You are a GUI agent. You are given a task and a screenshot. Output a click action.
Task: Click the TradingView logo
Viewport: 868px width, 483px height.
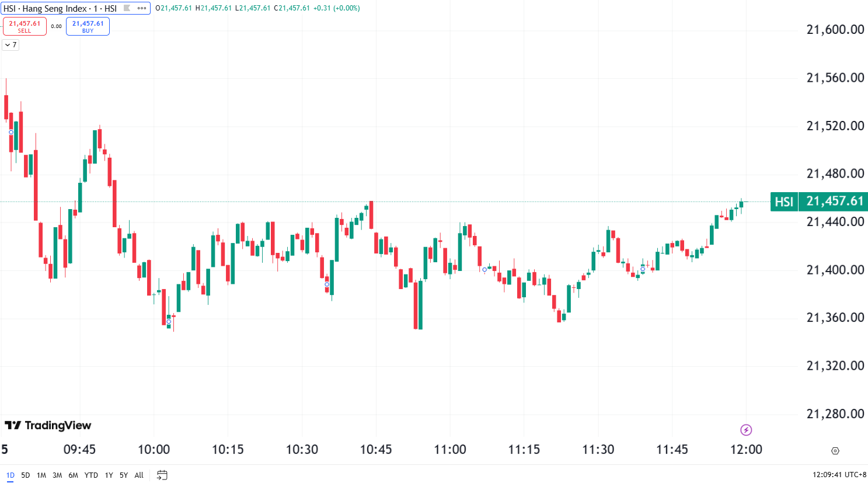tap(48, 425)
